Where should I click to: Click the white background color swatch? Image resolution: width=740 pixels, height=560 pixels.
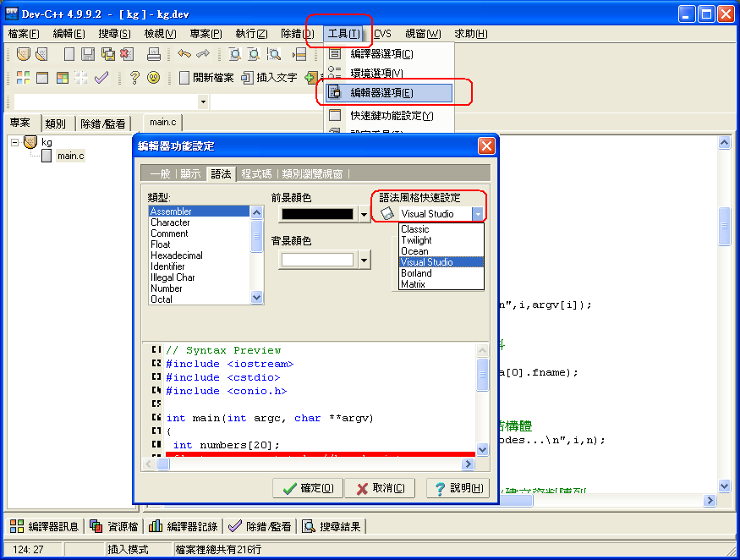coord(317,260)
